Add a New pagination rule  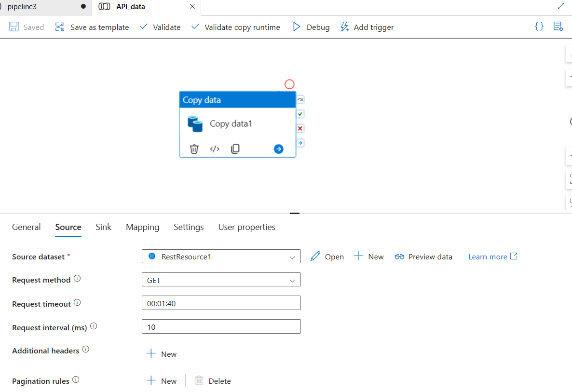[x=162, y=381]
